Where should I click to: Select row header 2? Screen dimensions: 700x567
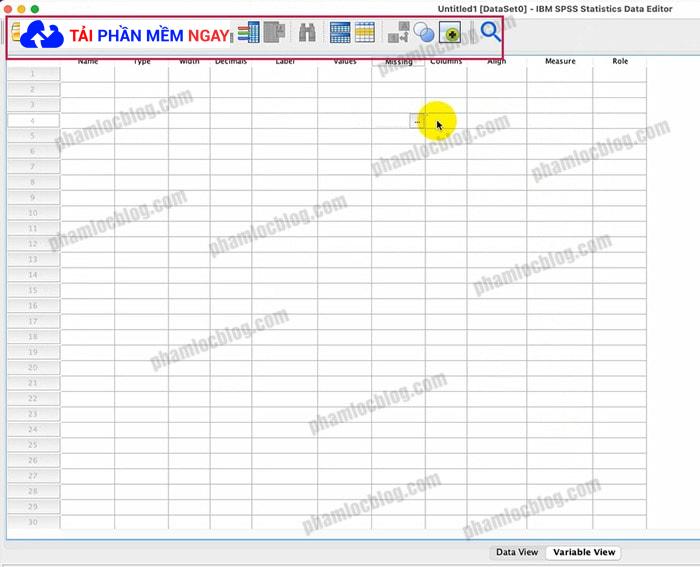pos(33,90)
